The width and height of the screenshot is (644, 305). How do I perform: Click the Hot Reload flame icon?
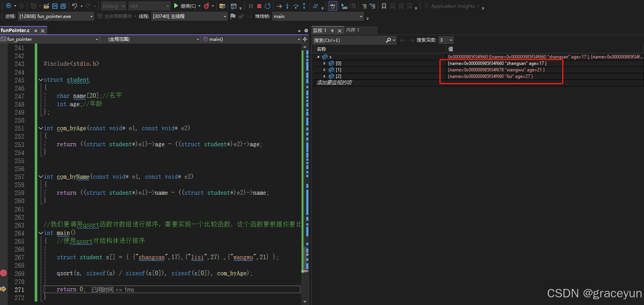click(x=207, y=6)
